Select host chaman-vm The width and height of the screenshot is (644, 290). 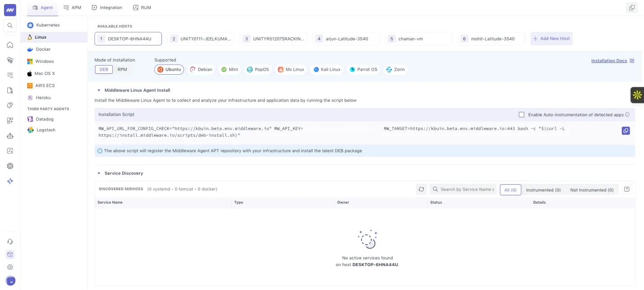click(x=418, y=39)
